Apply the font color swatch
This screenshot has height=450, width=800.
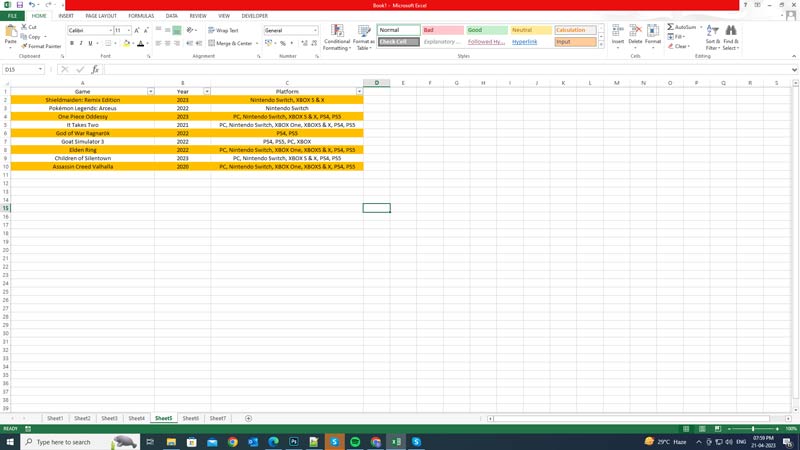(x=141, y=43)
